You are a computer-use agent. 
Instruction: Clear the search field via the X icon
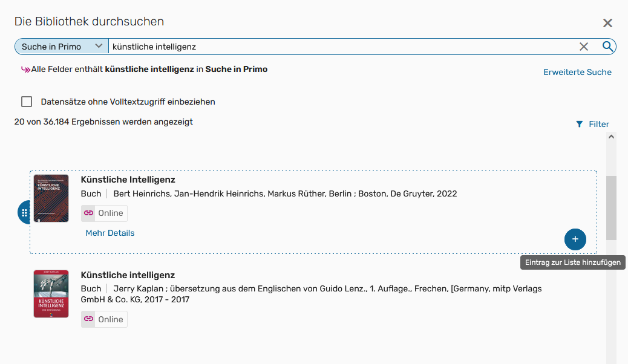pyautogui.click(x=583, y=46)
